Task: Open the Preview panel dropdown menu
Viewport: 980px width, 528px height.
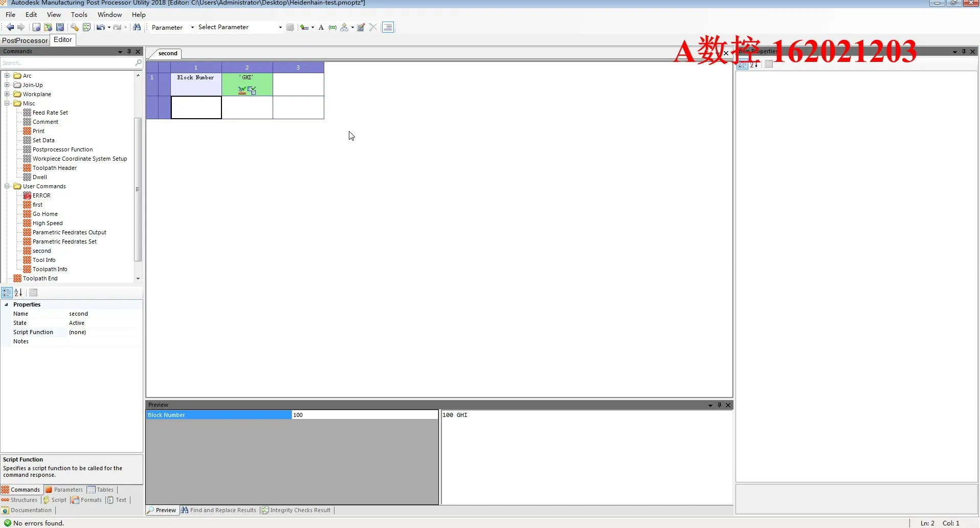Action: 710,405
